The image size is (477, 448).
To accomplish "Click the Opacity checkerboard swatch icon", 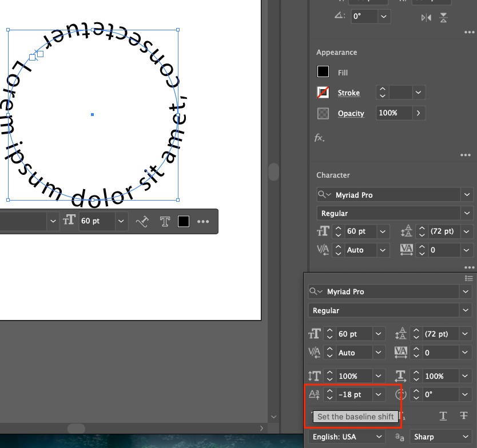I will [x=323, y=113].
